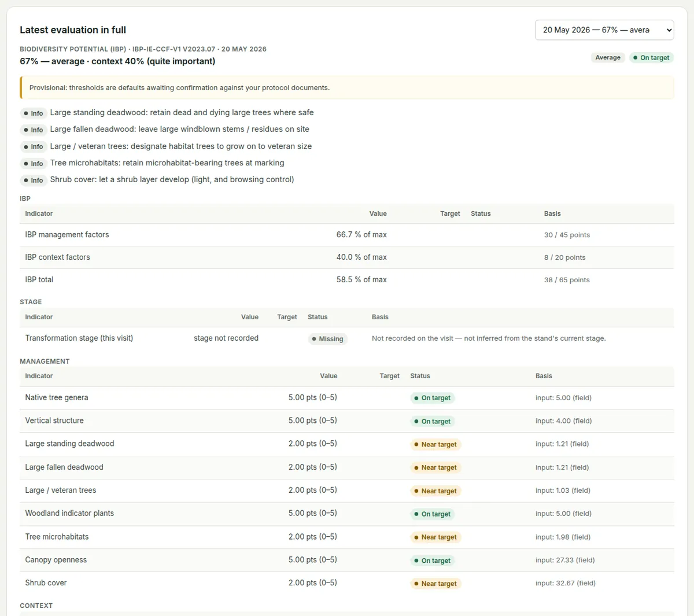Click the input: 32.67 (field) basis
The height and width of the screenshot is (616, 694).
click(566, 584)
